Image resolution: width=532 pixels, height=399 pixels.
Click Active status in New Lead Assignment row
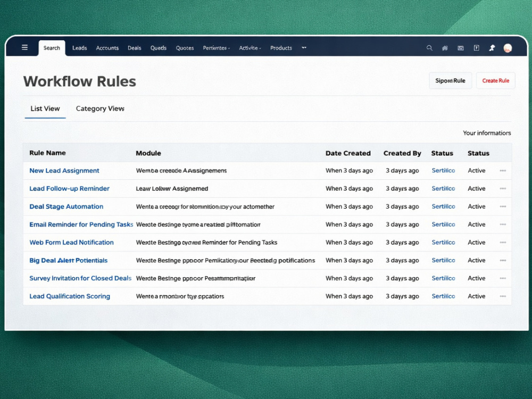pos(476,171)
